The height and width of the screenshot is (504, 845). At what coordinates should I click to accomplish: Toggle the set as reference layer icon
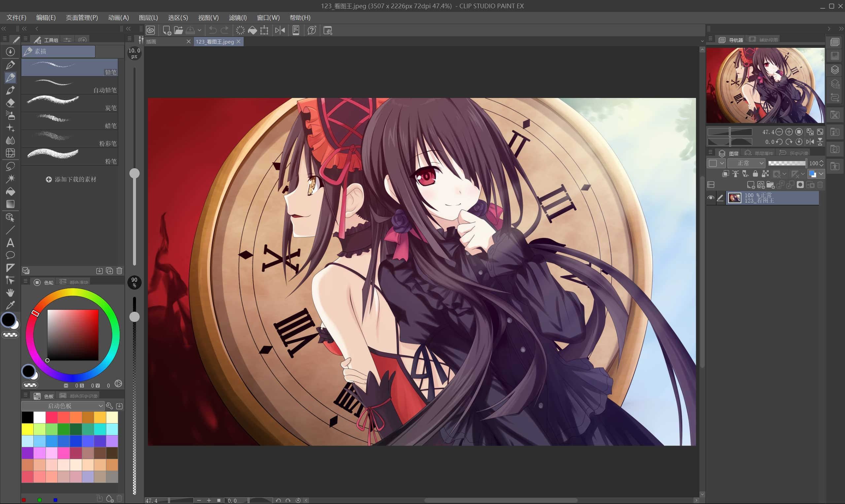735,174
